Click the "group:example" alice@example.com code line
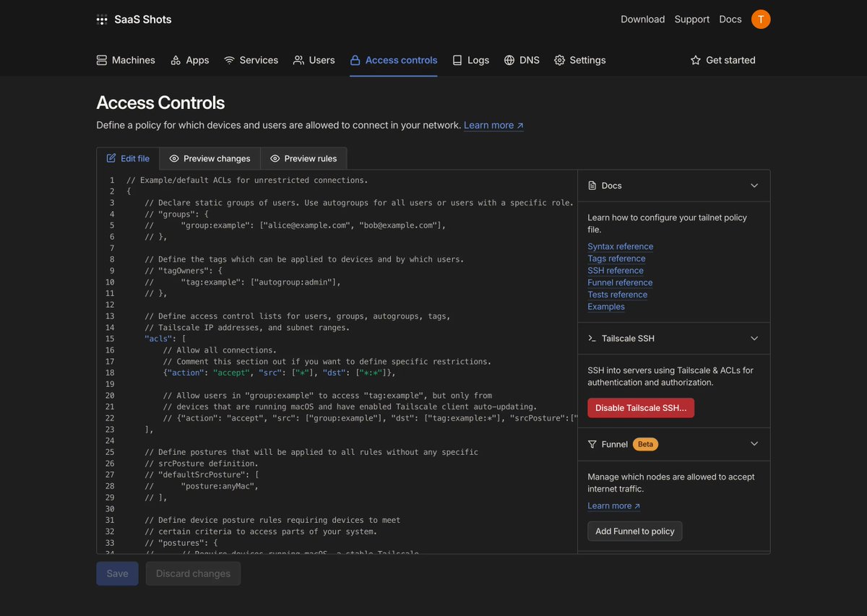 (x=295, y=225)
